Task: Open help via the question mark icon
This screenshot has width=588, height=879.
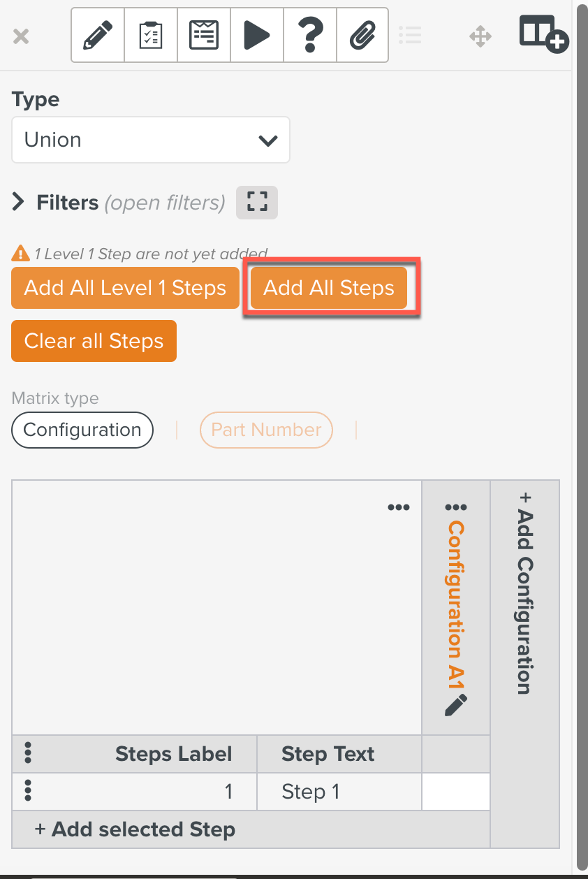Action: (x=309, y=35)
